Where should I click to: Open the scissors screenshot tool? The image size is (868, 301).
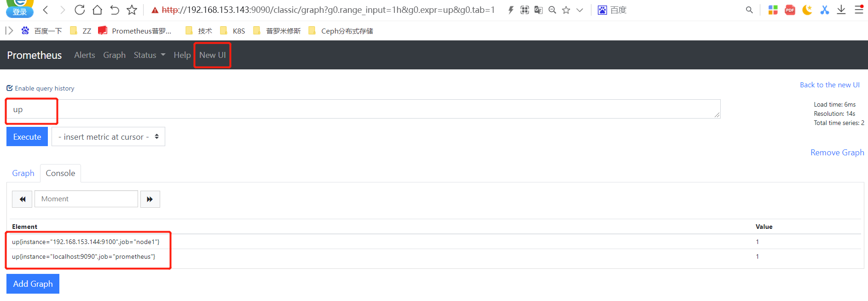824,10
